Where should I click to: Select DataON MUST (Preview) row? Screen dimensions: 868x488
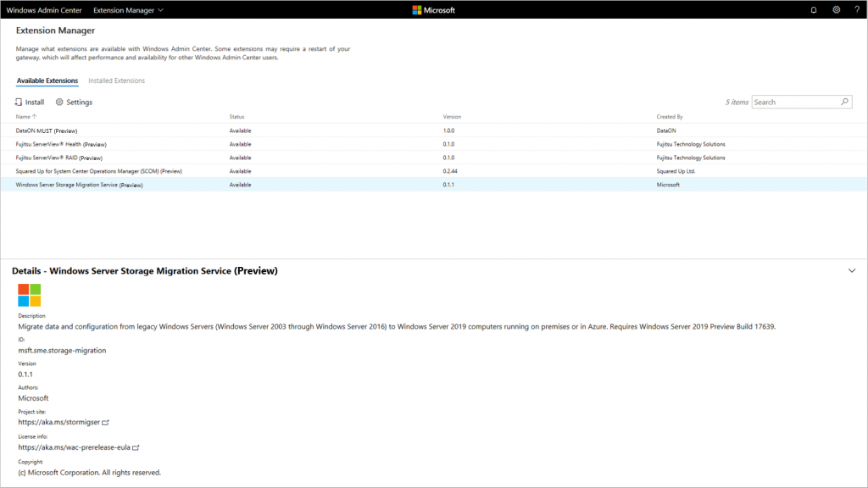click(x=434, y=130)
